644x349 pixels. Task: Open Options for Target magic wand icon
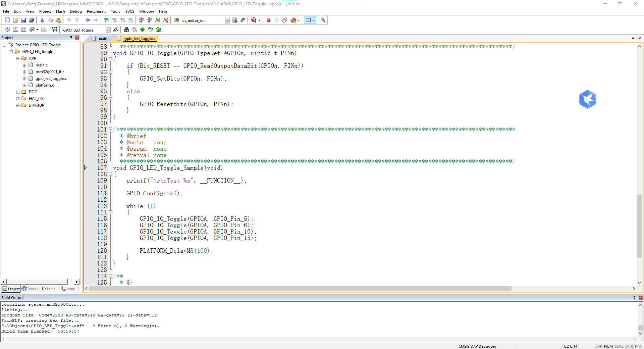tap(116, 30)
